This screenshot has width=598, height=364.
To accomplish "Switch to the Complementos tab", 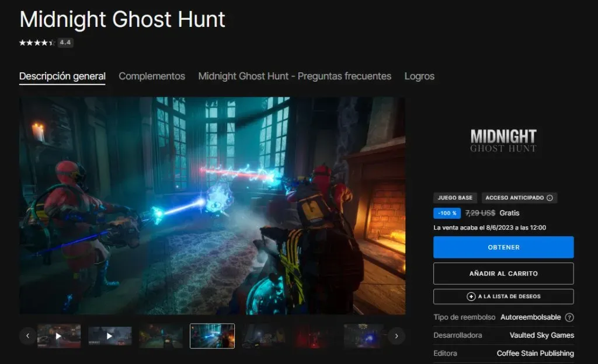I will tap(152, 76).
